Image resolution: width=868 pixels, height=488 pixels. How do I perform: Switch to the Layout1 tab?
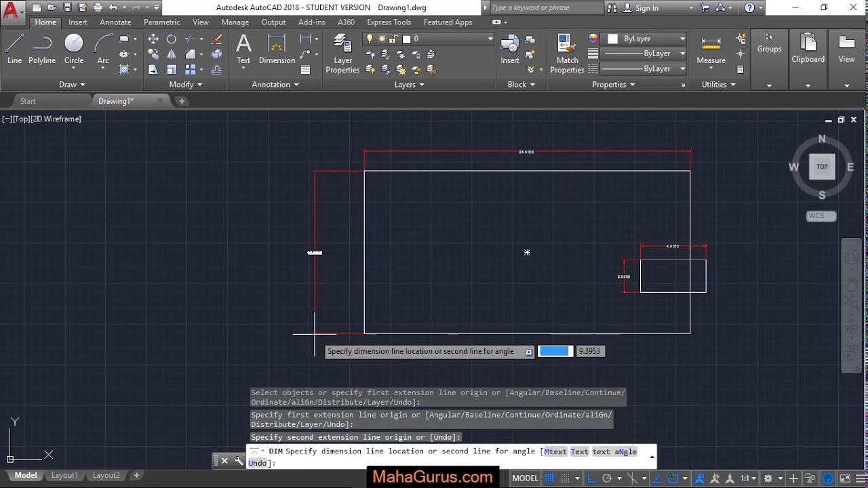coord(64,475)
